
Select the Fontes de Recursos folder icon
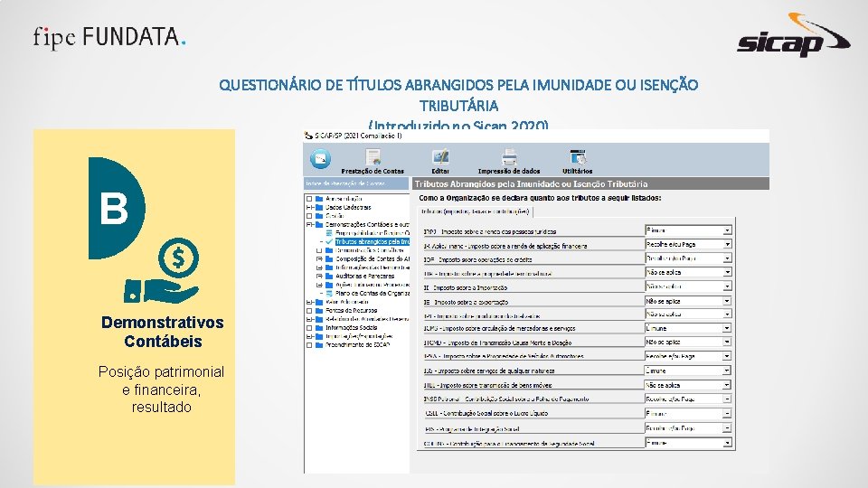[x=319, y=311]
